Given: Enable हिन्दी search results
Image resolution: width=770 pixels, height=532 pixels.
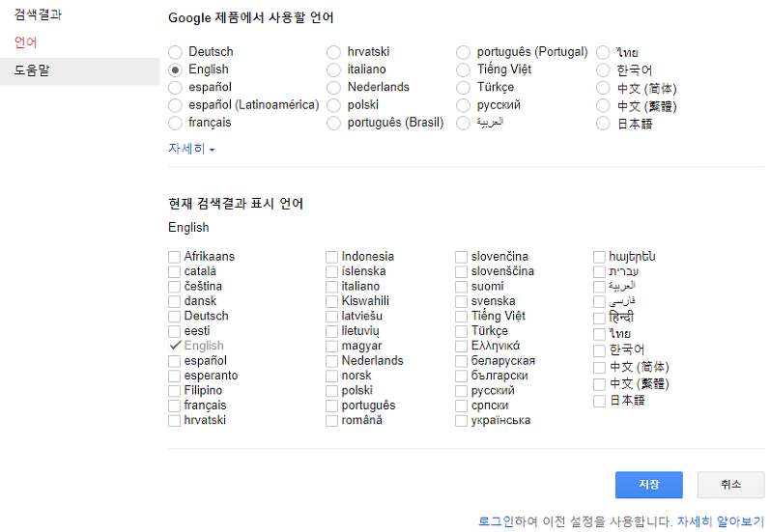Looking at the screenshot, I should pos(599,318).
